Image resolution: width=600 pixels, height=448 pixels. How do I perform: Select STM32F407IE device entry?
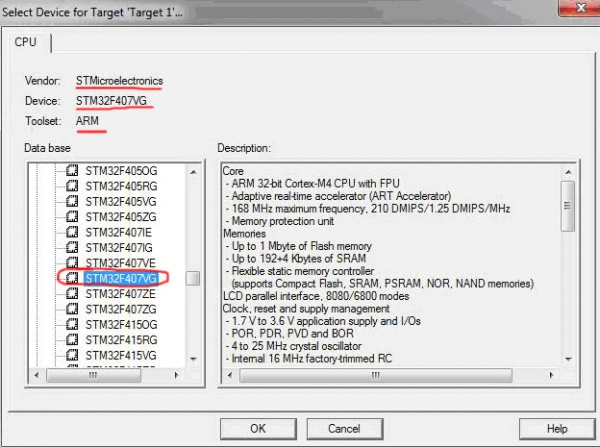tap(118, 232)
